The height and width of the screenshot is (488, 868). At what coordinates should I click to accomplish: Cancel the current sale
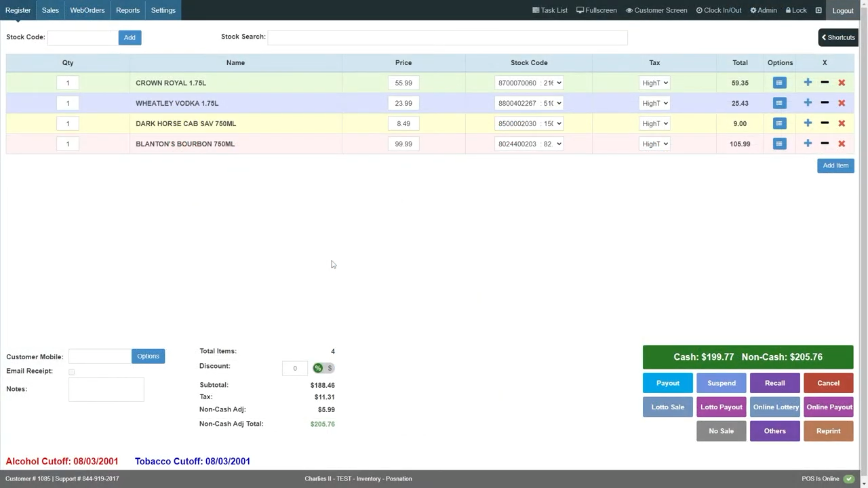point(829,383)
